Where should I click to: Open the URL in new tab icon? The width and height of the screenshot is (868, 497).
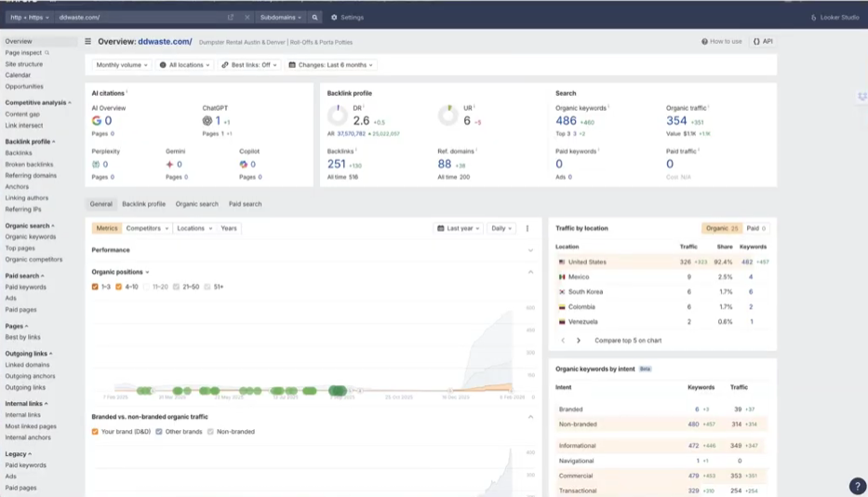coord(231,17)
